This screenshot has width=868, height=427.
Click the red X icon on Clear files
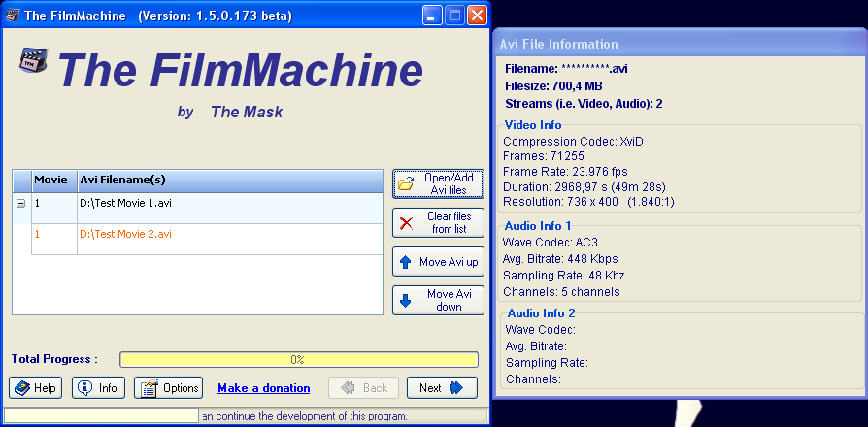click(406, 223)
